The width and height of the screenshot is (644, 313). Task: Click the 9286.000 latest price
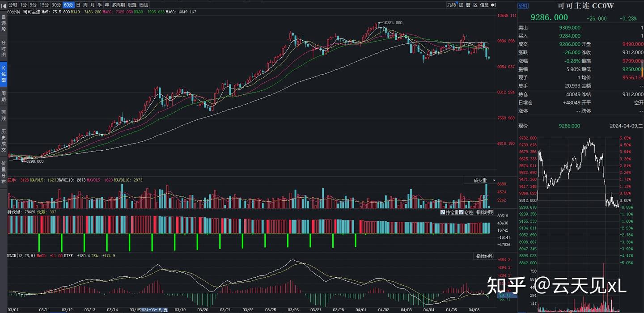coord(549,17)
